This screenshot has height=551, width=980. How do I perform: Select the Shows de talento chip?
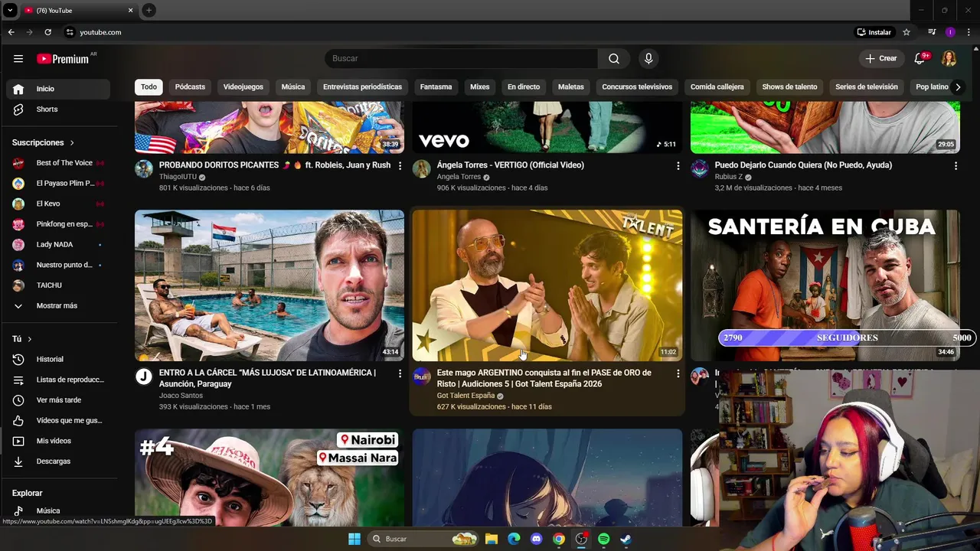pos(789,87)
